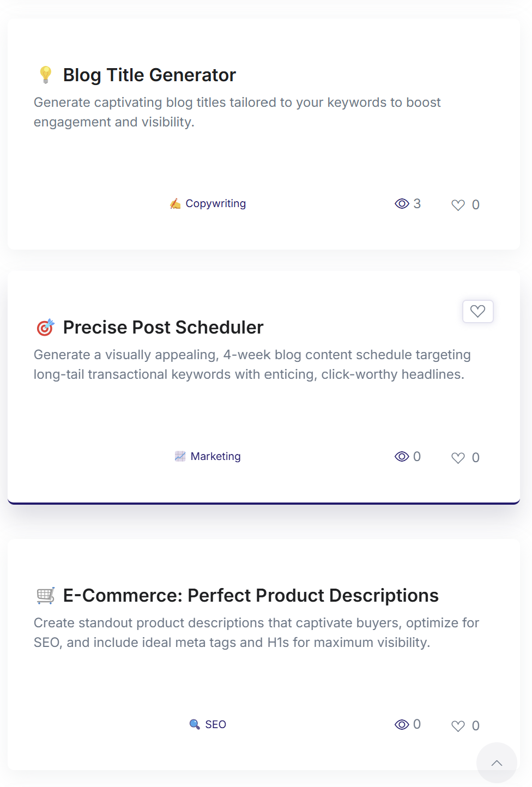Like the E-Commerce card via its heart counter

[x=458, y=726]
